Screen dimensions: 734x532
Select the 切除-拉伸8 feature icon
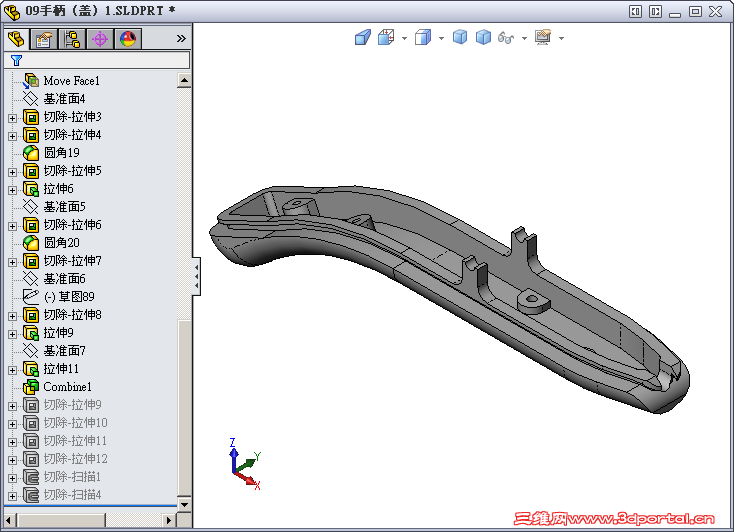pos(31,315)
